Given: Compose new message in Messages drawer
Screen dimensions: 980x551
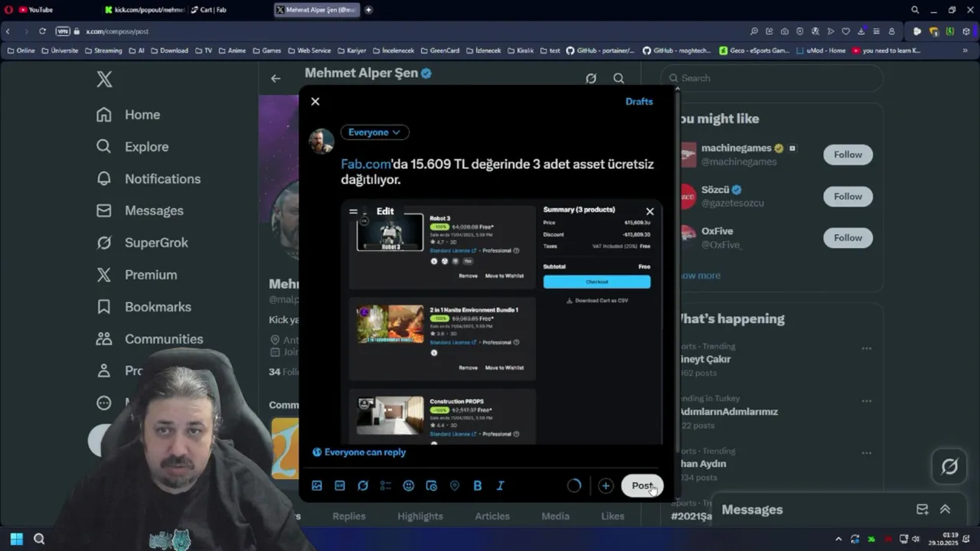Looking at the screenshot, I should tap(923, 510).
